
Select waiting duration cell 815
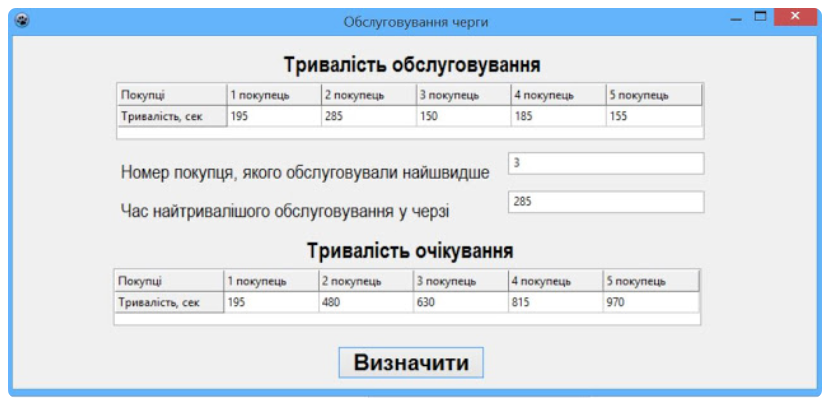556,303
